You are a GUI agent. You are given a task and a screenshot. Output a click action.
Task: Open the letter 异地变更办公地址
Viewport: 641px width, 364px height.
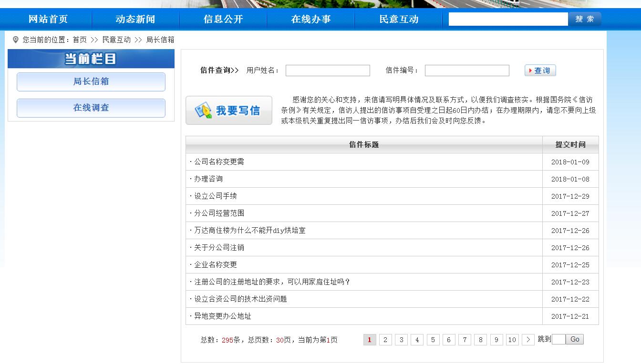click(223, 316)
